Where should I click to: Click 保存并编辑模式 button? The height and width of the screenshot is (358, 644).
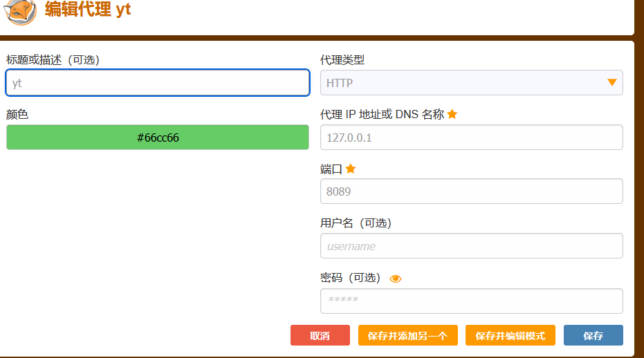[x=510, y=335]
